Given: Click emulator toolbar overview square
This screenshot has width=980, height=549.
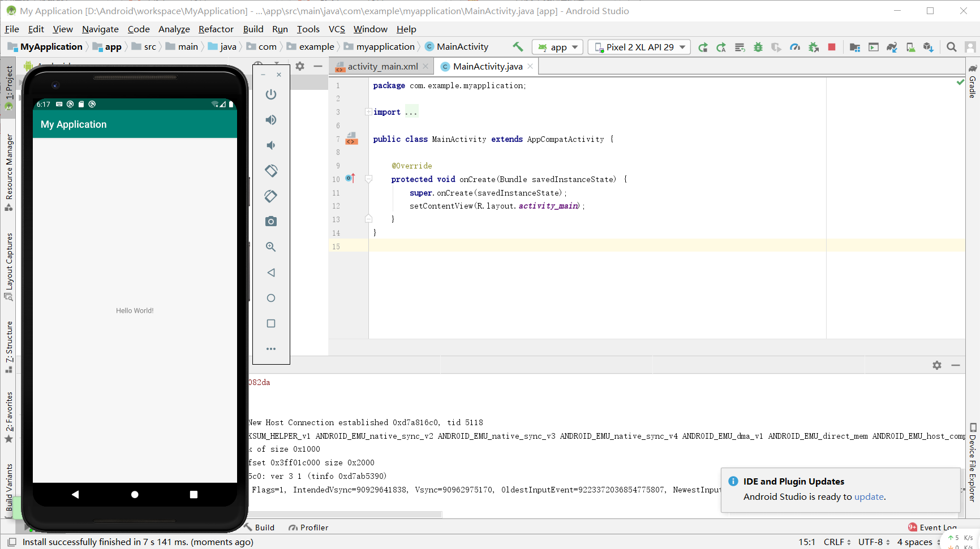Looking at the screenshot, I should 271,323.
